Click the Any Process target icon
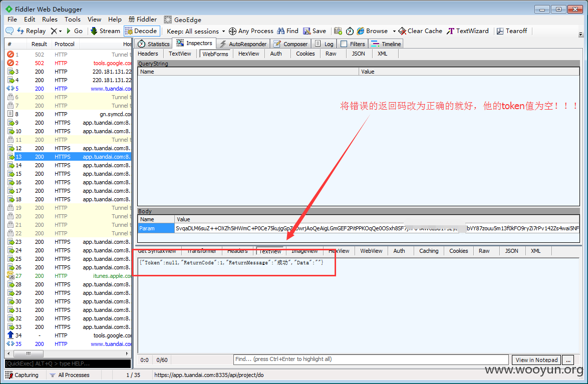This screenshot has height=384, width=588. tap(232, 31)
